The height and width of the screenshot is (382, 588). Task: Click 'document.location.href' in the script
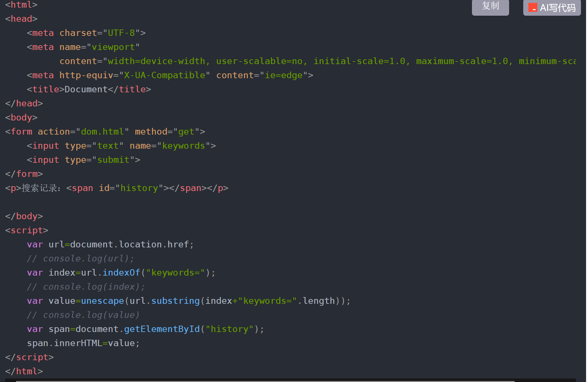pos(130,245)
